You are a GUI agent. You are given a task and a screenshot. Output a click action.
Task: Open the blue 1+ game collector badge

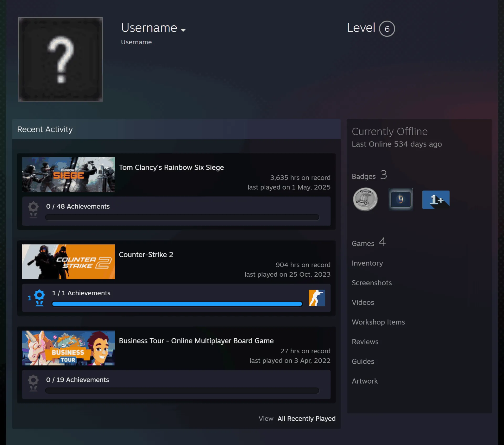pos(436,200)
